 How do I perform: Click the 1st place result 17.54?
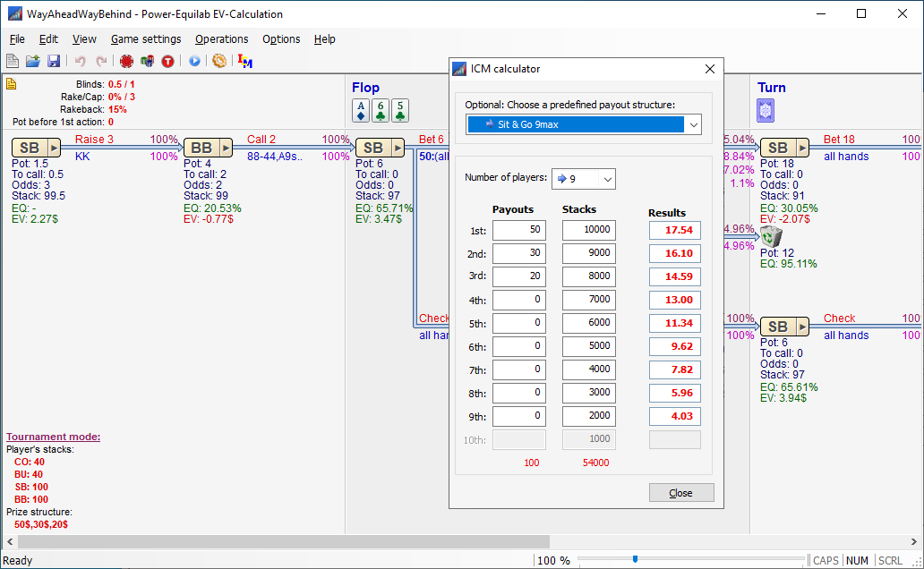coord(675,230)
